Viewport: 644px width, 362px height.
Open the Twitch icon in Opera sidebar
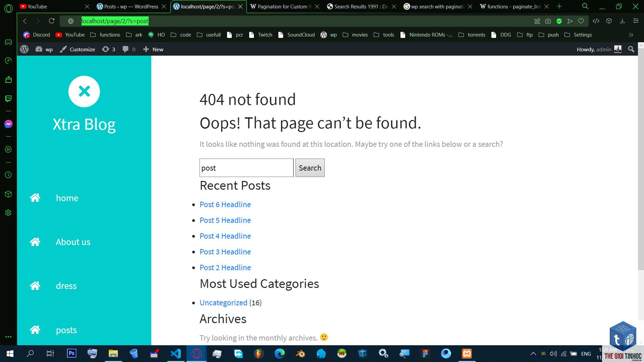point(8,99)
